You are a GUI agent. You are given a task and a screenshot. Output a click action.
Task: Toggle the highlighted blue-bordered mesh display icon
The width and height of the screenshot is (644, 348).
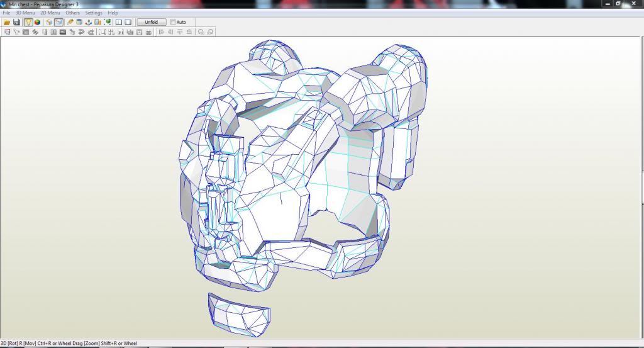[x=58, y=22]
